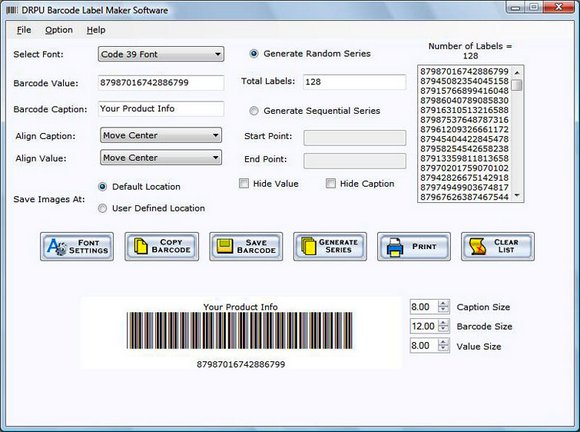This screenshot has width=580, height=432.
Task: Choose Default Location for saving images
Action: coord(102,186)
